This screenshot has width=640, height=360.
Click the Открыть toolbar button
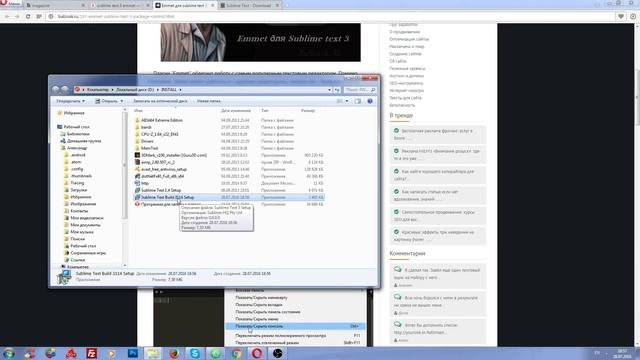pos(106,101)
